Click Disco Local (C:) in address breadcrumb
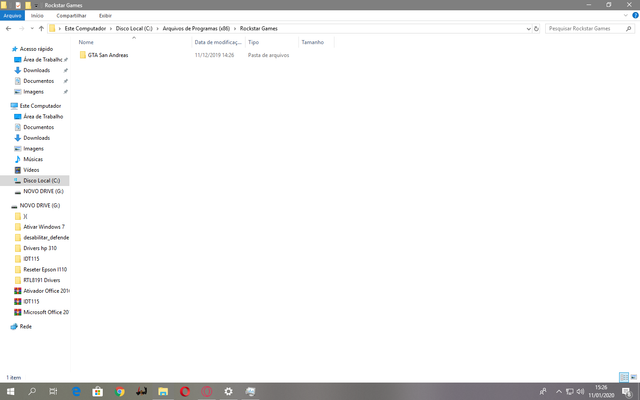 134,29
